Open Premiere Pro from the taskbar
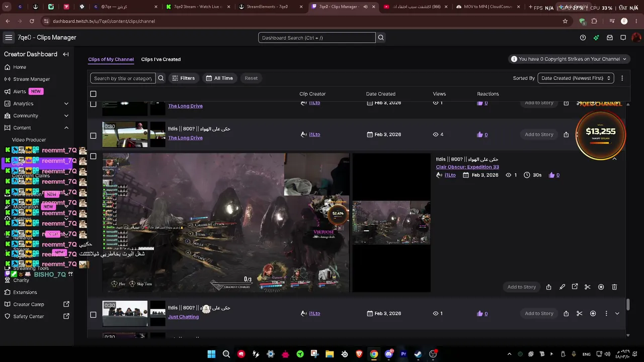644x362 pixels. click(x=403, y=354)
